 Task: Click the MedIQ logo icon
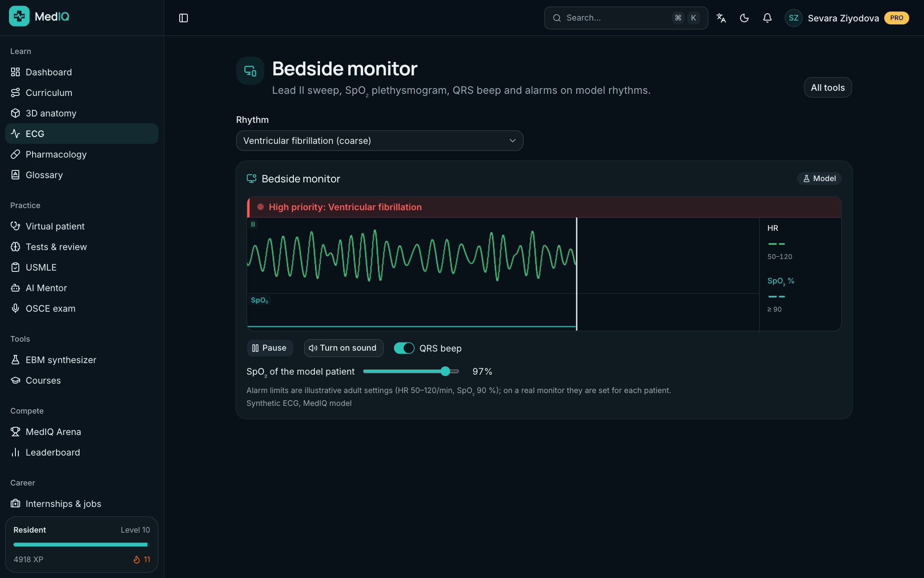click(19, 16)
